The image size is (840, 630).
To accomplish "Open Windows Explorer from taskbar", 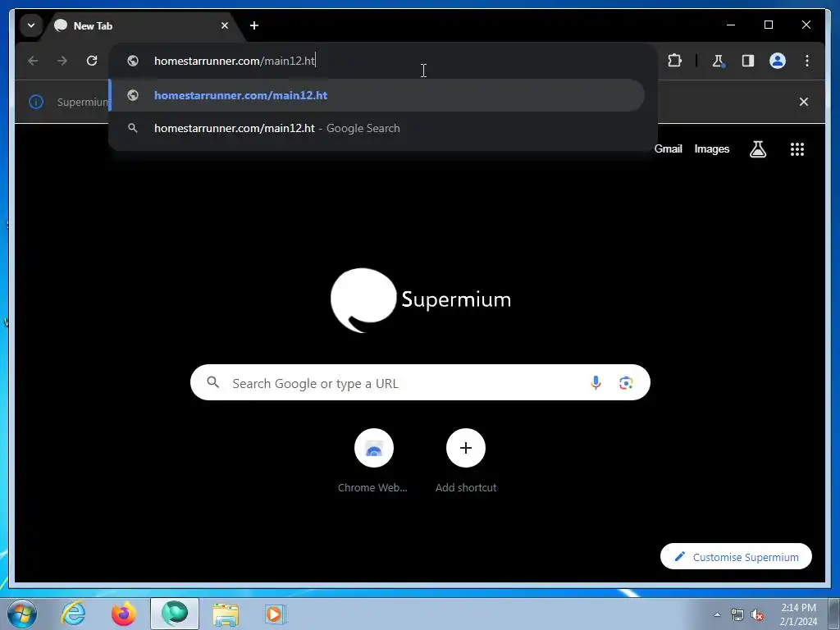I will pos(226,614).
